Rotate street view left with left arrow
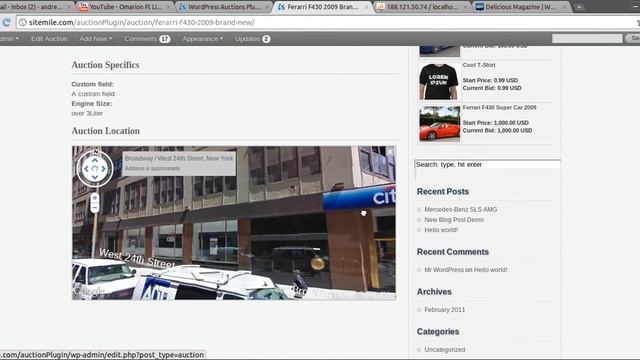Viewport: 640px width, 360px height. pyautogui.click(x=86, y=169)
